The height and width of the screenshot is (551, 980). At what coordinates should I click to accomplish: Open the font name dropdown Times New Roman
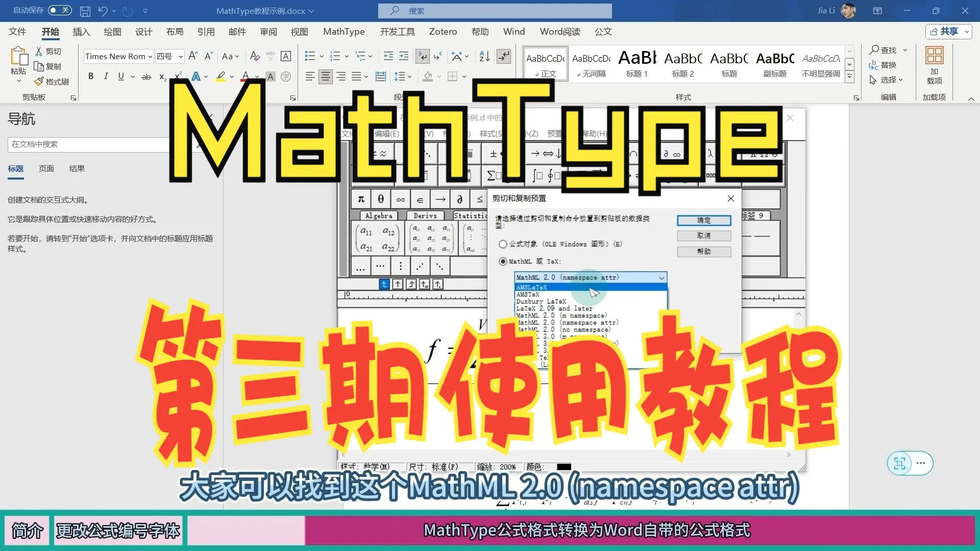[x=150, y=57]
